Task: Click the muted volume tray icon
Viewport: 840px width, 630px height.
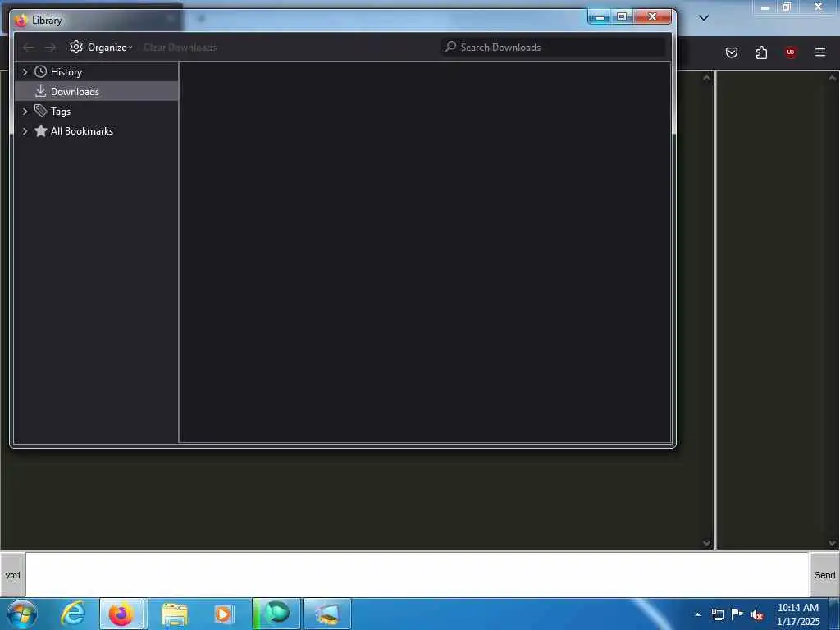Action: (757, 614)
